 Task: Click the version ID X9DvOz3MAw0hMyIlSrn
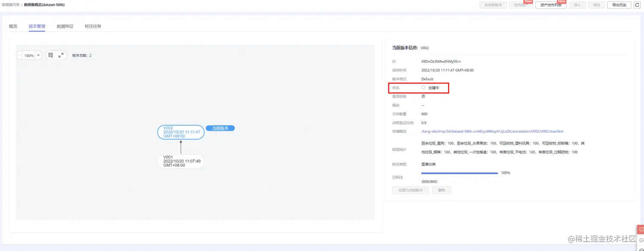(441, 62)
